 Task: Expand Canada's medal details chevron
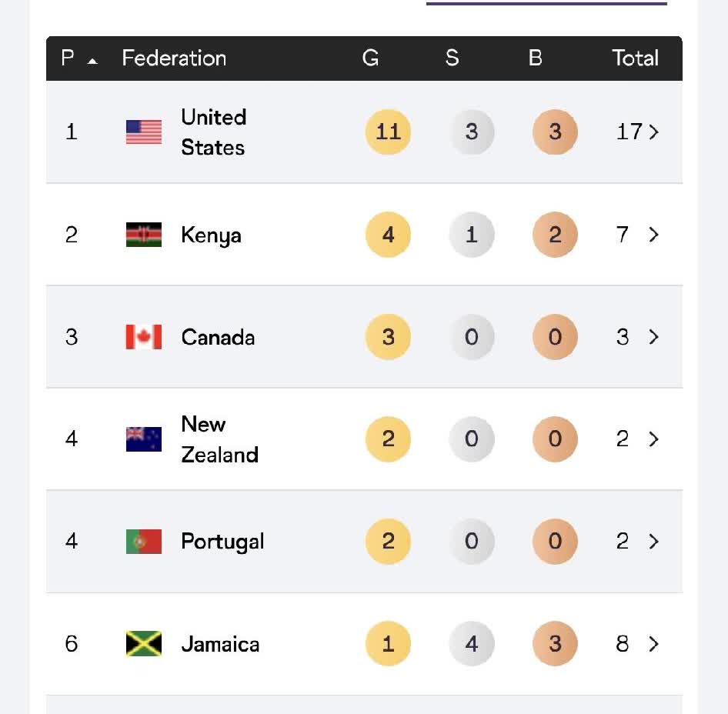pyautogui.click(x=654, y=337)
